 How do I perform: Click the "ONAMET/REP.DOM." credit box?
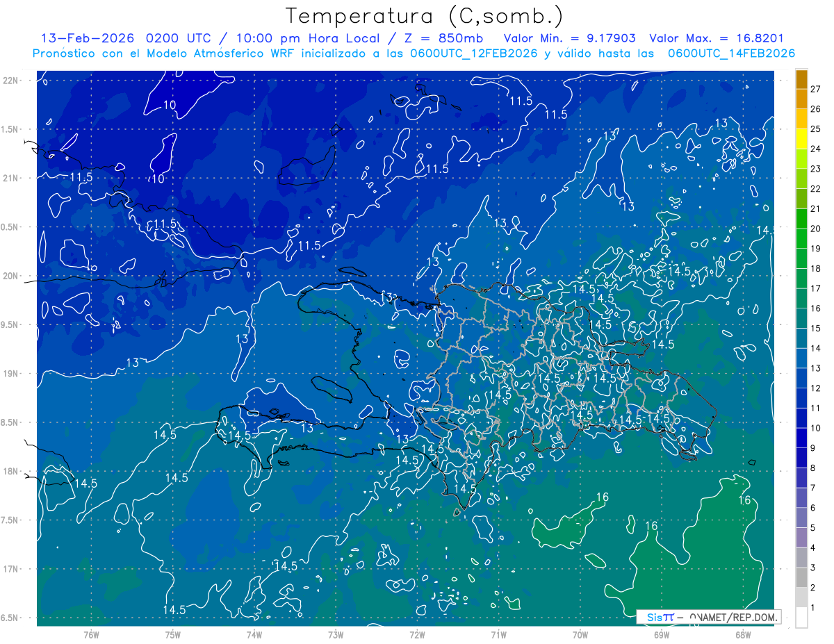pos(708,617)
